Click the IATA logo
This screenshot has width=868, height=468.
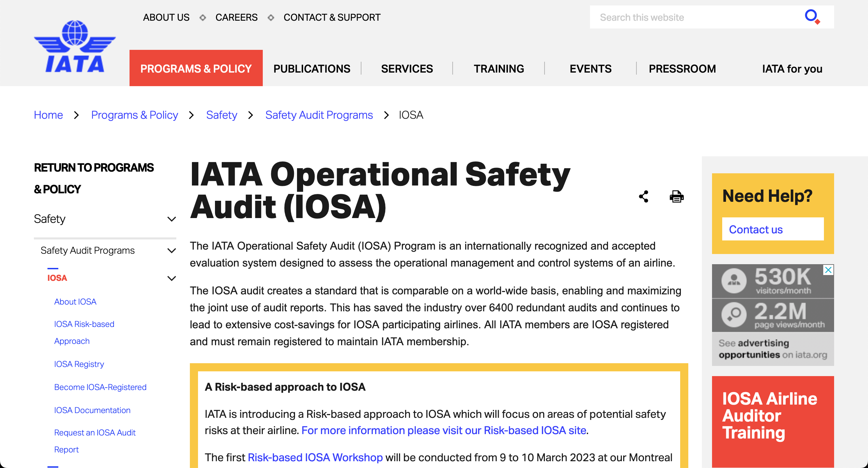(x=75, y=47)
